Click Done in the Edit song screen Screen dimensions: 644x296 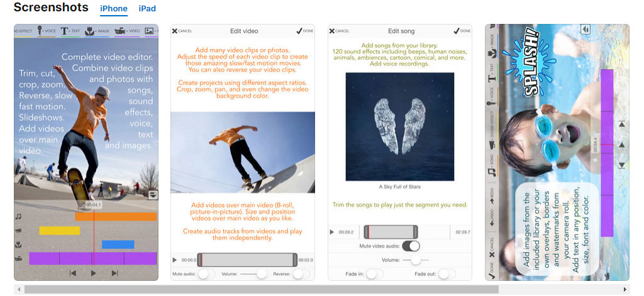(x=462, y=31)
